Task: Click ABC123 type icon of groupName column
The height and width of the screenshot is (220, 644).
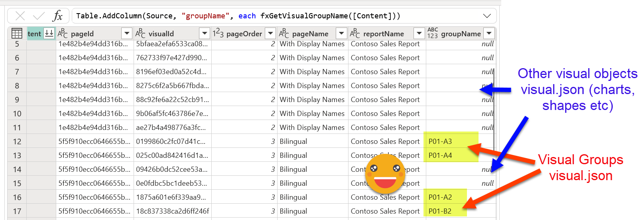Action: coord(433,33)
